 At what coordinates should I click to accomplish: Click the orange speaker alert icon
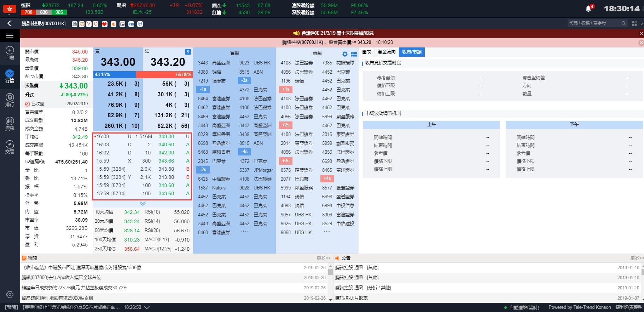pos(113,24)
